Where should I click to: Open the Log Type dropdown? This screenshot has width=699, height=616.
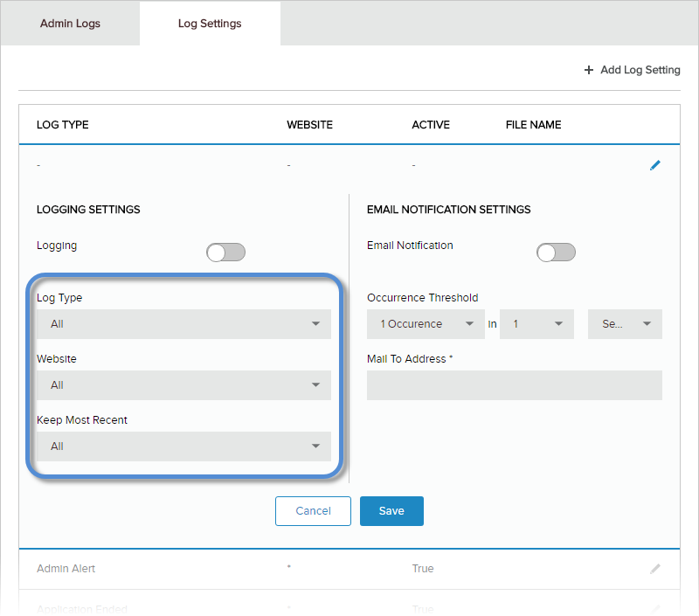point(183,324)
